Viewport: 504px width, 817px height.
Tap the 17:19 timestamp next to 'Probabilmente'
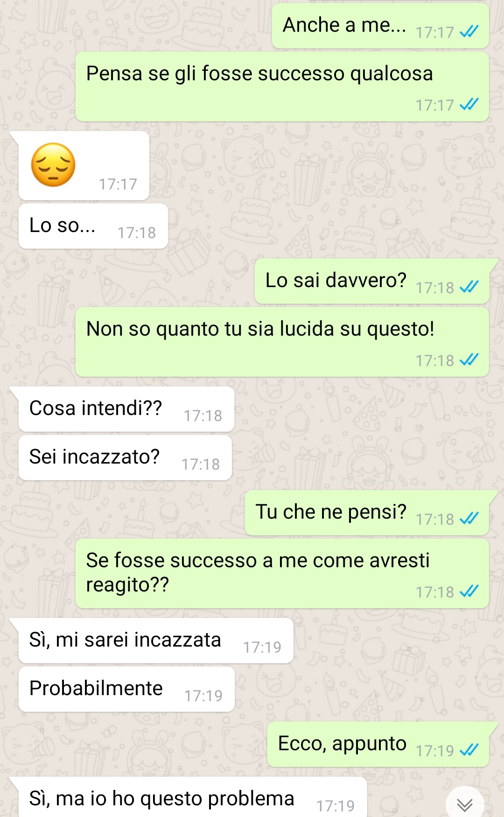click(x=203, y=696)
